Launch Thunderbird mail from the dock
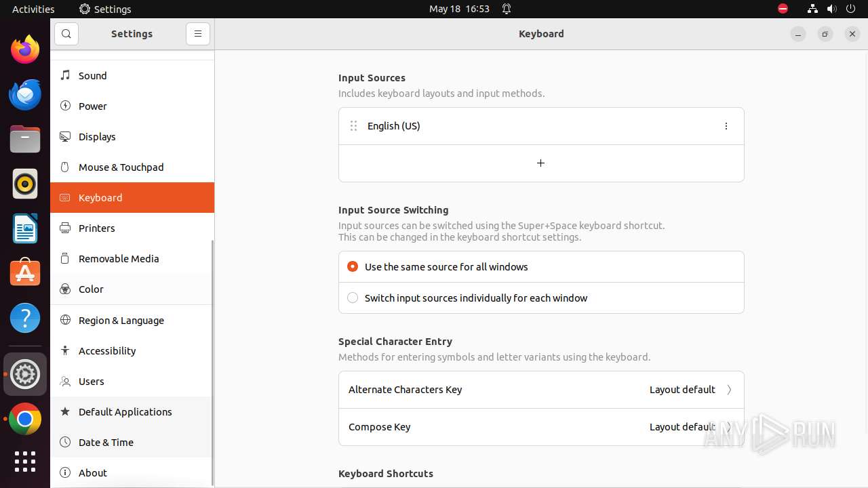Viewport: 868px width, 488px height. 25,94
